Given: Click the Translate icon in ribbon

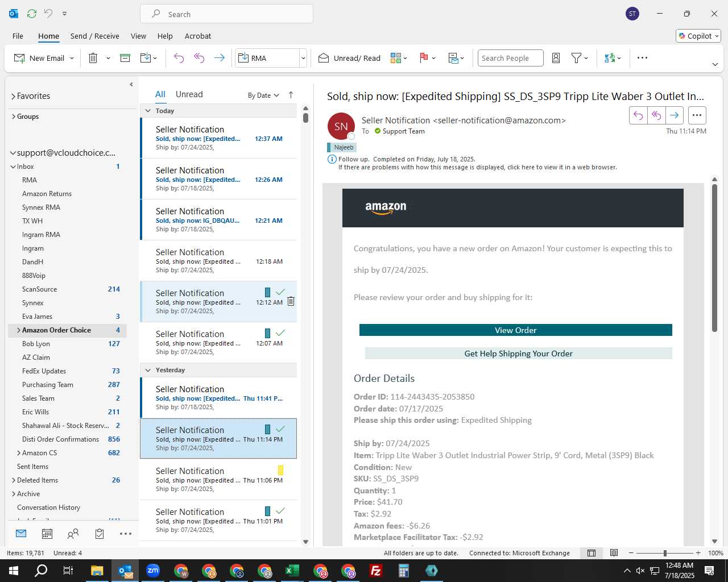Looking at the screenshot, I should tap(610, 58).
